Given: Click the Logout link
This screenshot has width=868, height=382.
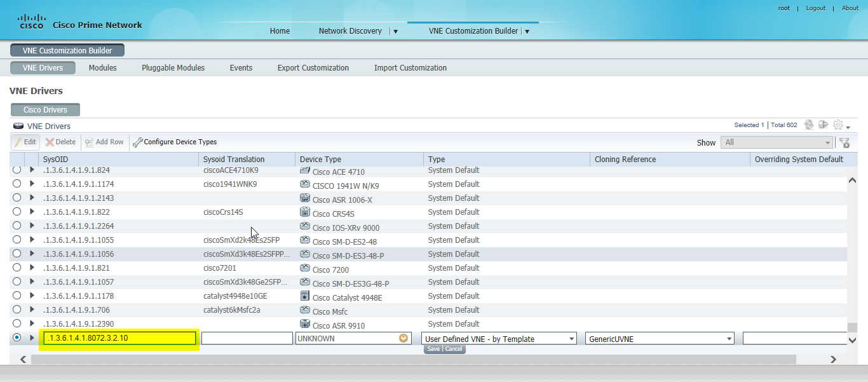Looking at the screenshot, I should [815, 8].
